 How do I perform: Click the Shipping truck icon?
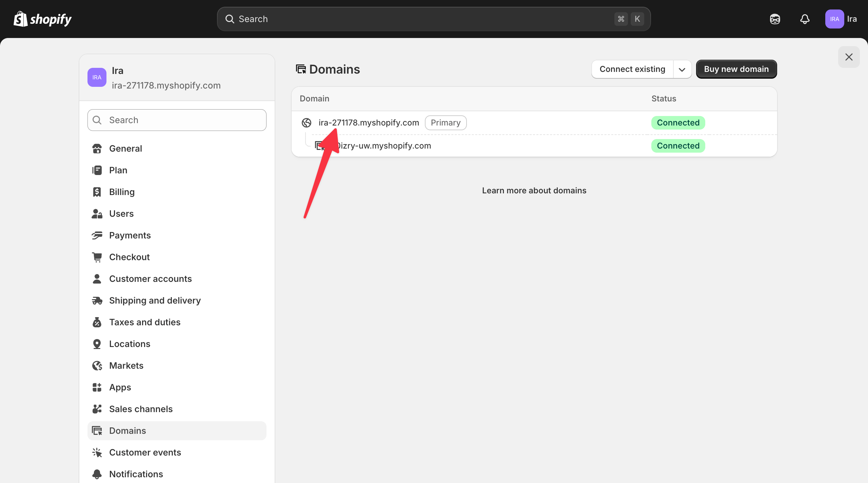click(97, 301)
